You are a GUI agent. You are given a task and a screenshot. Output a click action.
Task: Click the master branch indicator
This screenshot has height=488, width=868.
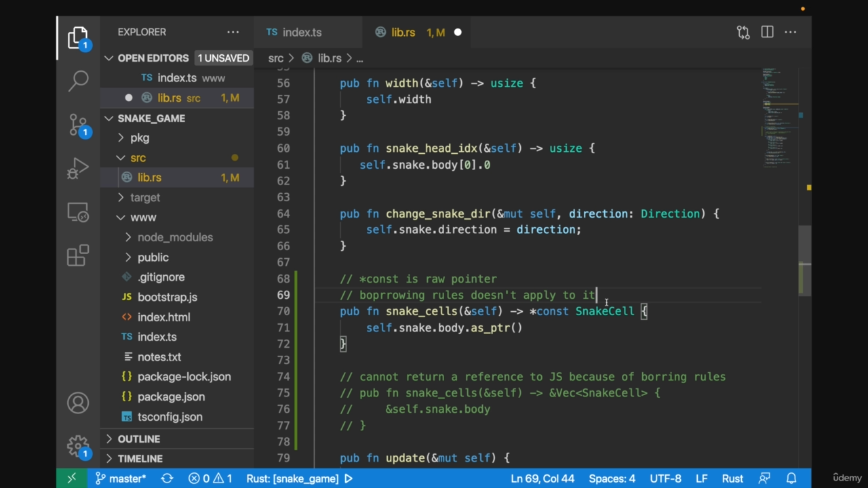(x=120, y=479)
